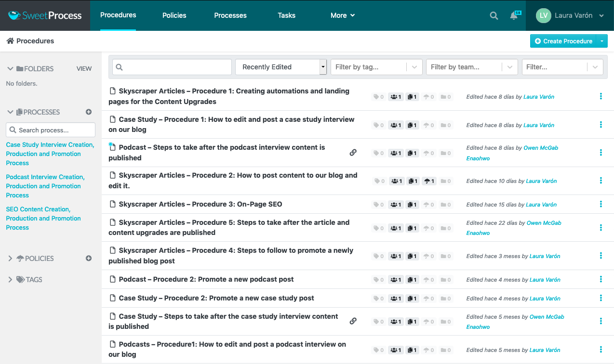
Task: Click the teams badge on Skyscraper Procedure 3 row
Action: point(396,204)
